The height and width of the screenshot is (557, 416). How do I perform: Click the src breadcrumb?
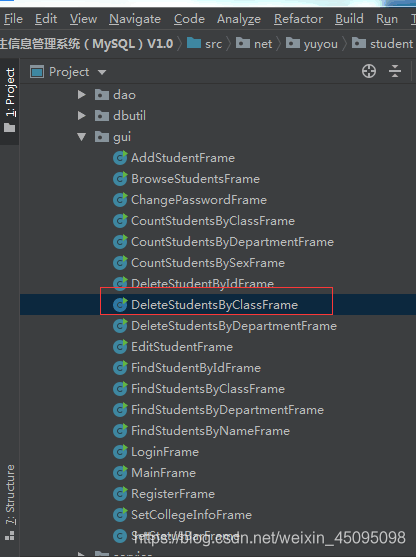tap(205, 44)
